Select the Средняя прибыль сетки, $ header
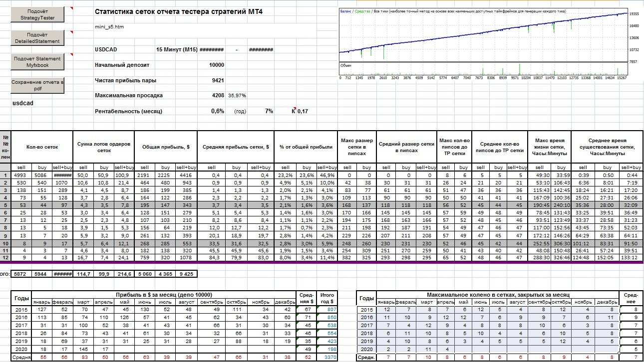The image size is (644, 362). coord(236,147)
